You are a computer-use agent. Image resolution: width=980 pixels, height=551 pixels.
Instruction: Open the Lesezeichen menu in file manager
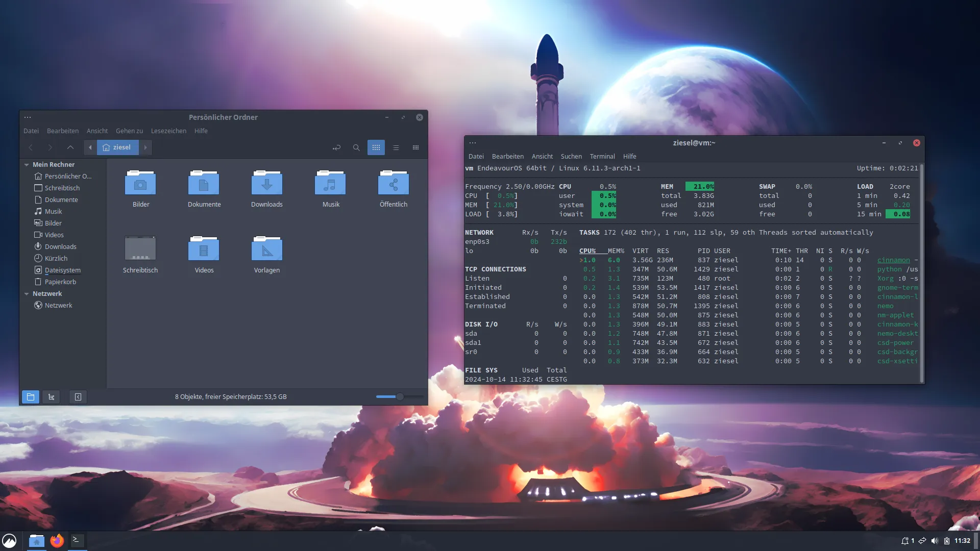coord(168,131)
